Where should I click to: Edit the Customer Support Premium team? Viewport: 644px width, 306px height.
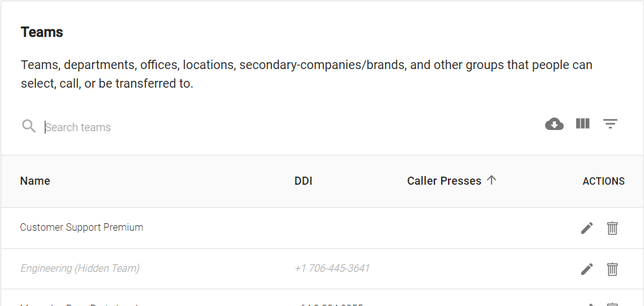[x=587, y=228]
